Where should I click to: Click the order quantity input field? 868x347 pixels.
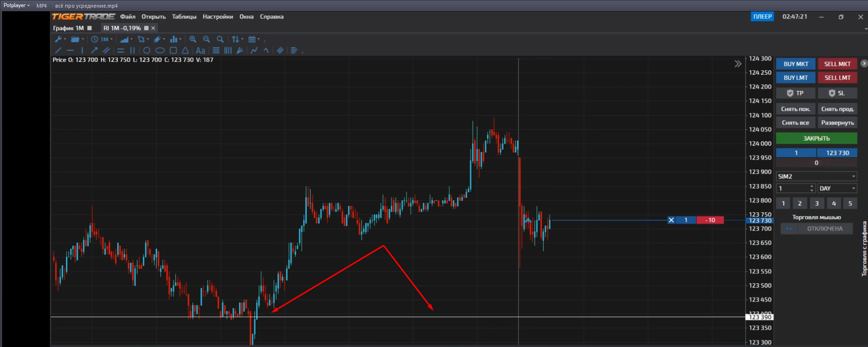(792, 188)
